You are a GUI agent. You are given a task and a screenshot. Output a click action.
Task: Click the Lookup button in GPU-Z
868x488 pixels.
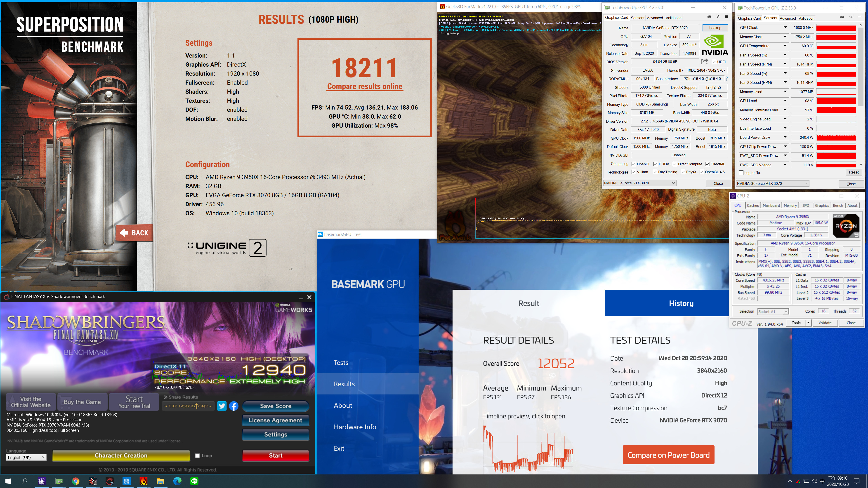[715, 28]
